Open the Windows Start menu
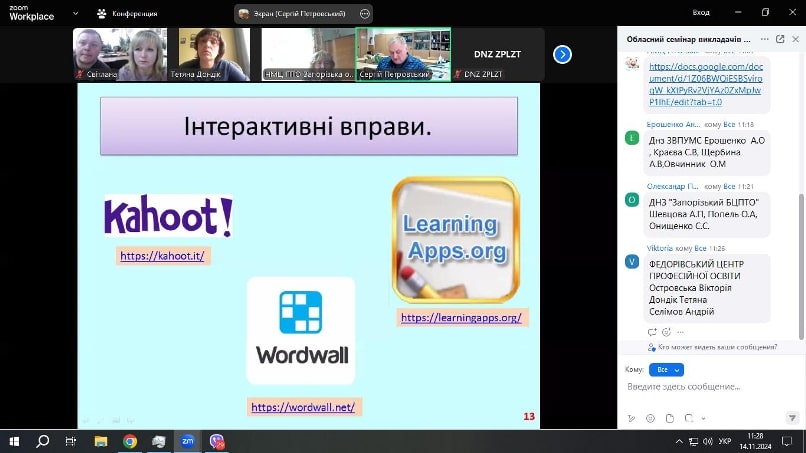Viewport: 806px width, 453px height. tap(14, 441)
